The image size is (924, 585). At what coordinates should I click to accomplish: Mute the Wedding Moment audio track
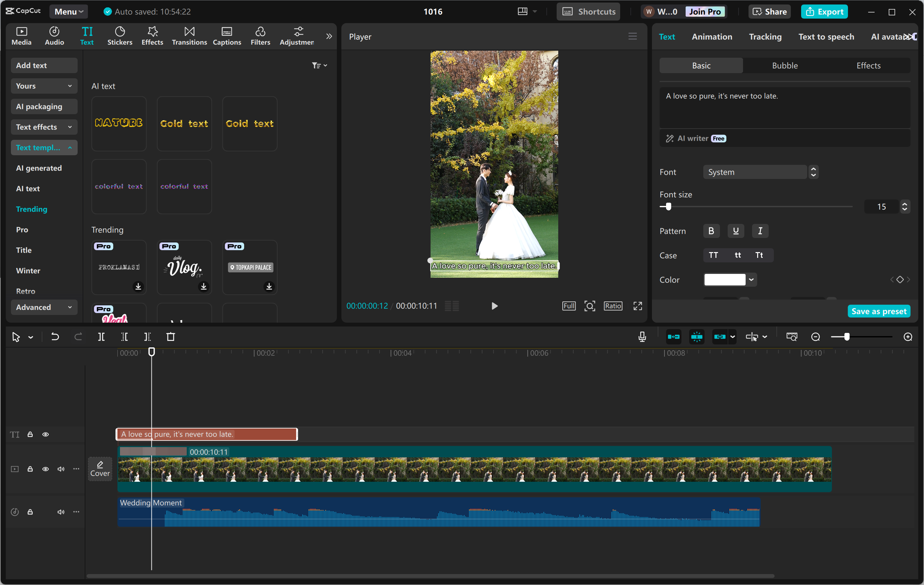coord(61,512)
